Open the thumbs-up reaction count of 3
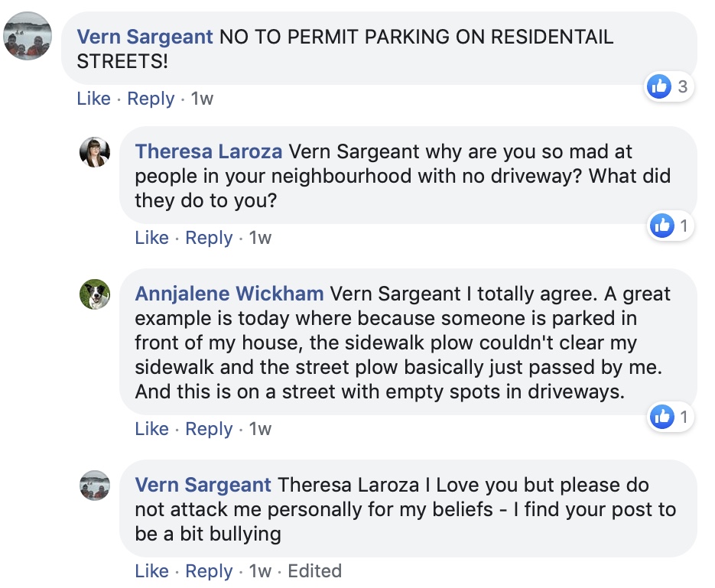 coord(670,86)
